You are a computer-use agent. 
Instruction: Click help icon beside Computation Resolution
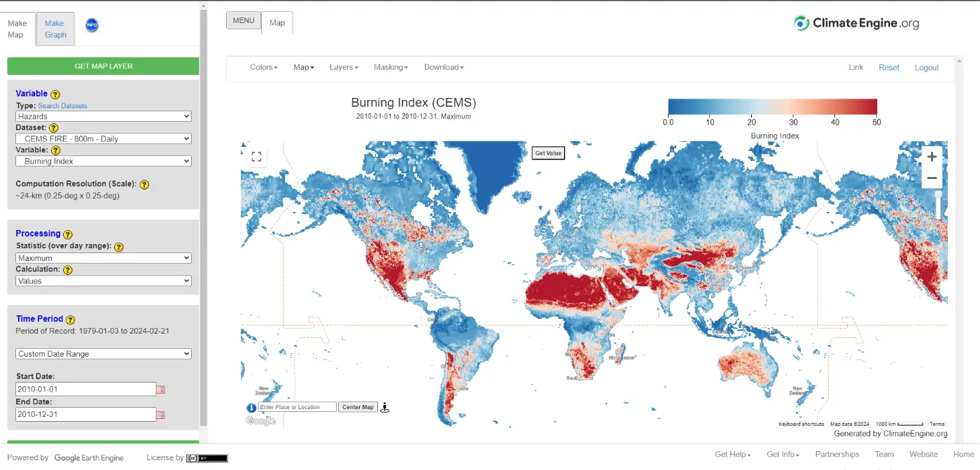click(144, 185)
